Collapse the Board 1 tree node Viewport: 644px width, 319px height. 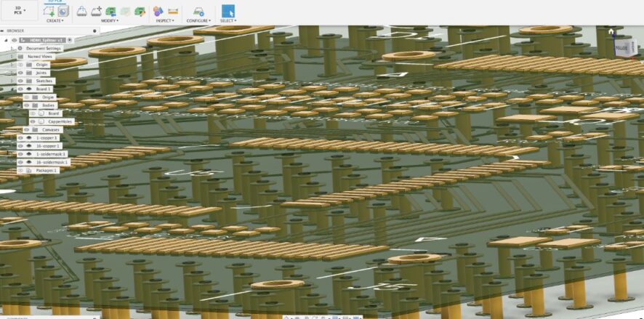tap(12, 89)
